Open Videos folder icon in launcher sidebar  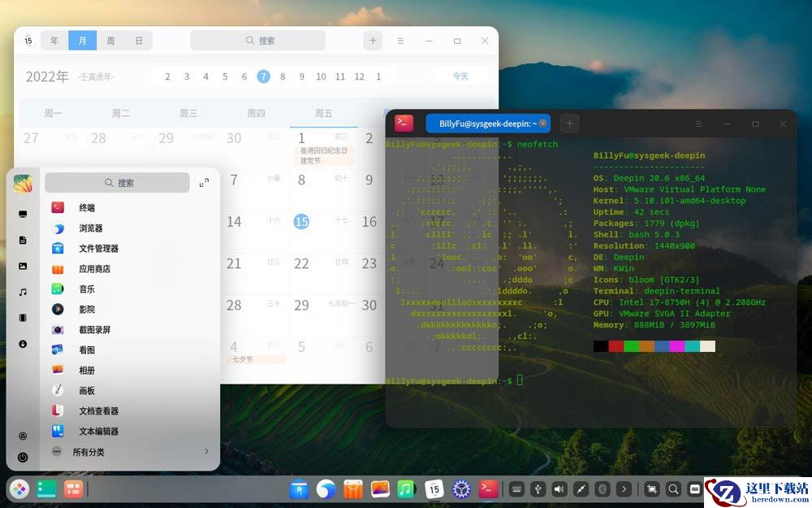23,318
